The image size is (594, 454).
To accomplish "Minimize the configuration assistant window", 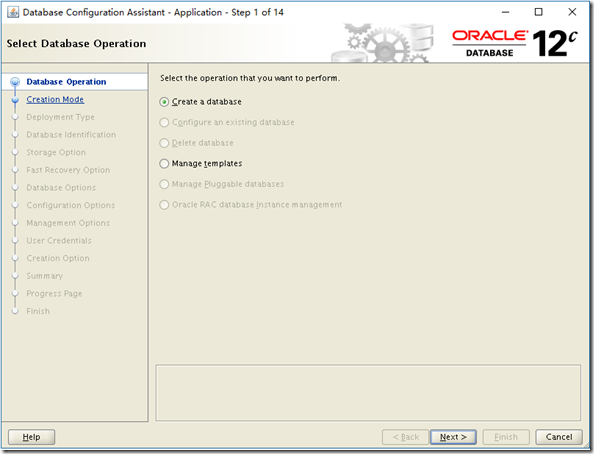I will [505, 12].
